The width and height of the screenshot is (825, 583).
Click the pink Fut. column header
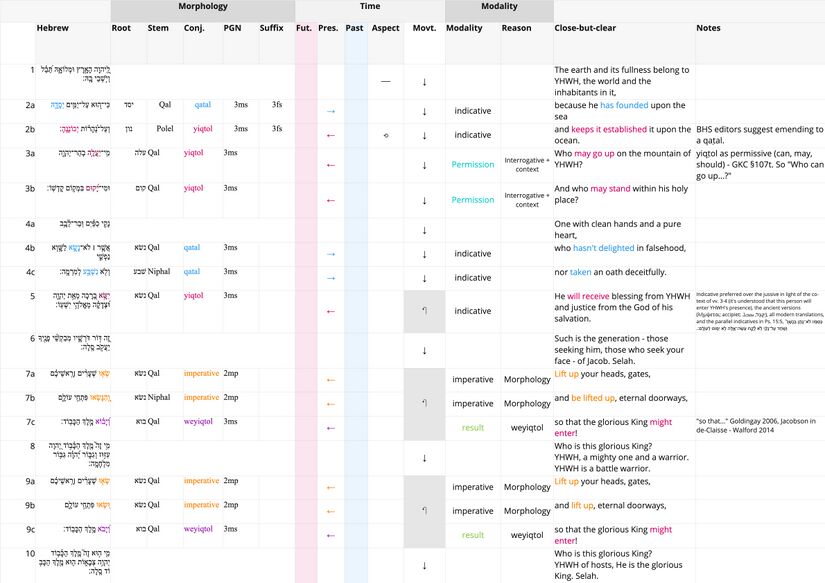click(304, 28)
